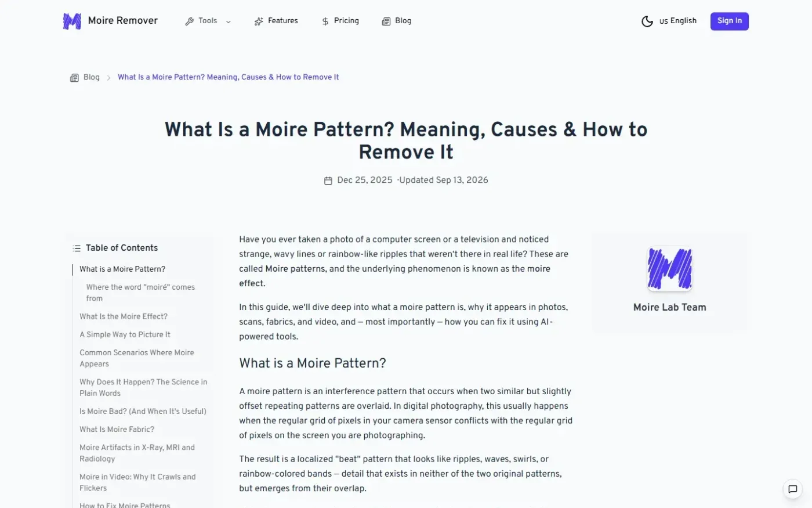Image resolution: width=812 pixels, height=508 pixels.
Task: Open the chat widget icon
Action: pos(793,489)
